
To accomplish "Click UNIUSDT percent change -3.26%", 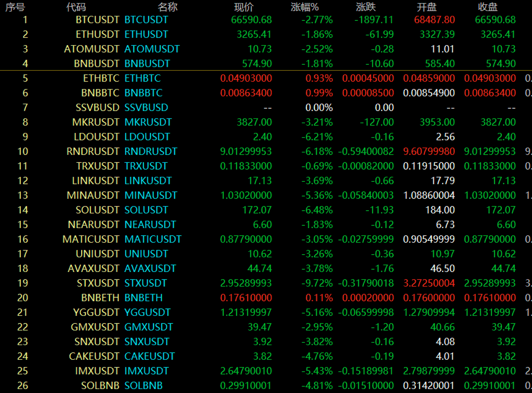I will pyautogui.click(x=317, y=254).
